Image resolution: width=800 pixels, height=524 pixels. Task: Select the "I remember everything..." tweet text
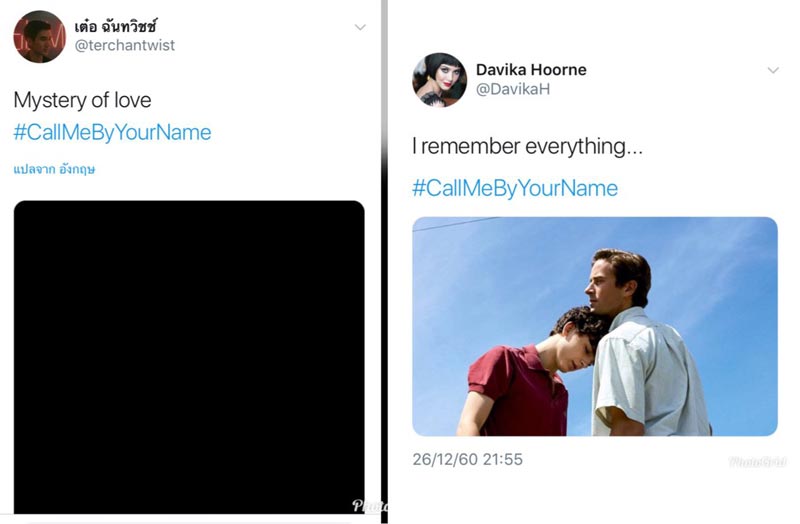click(527, 146)
